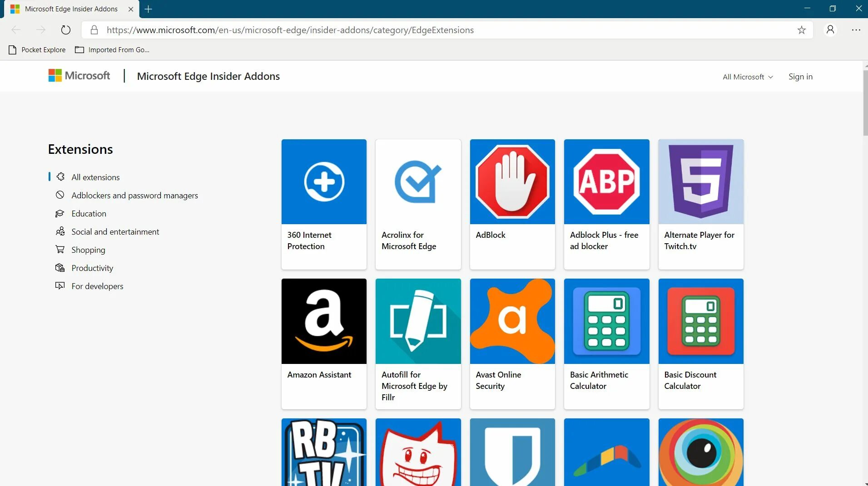Viewport: 868px width, 486px height.
Task: Click "Autofill for Microsoft Edge by Fillr" text
Action: 414,386
